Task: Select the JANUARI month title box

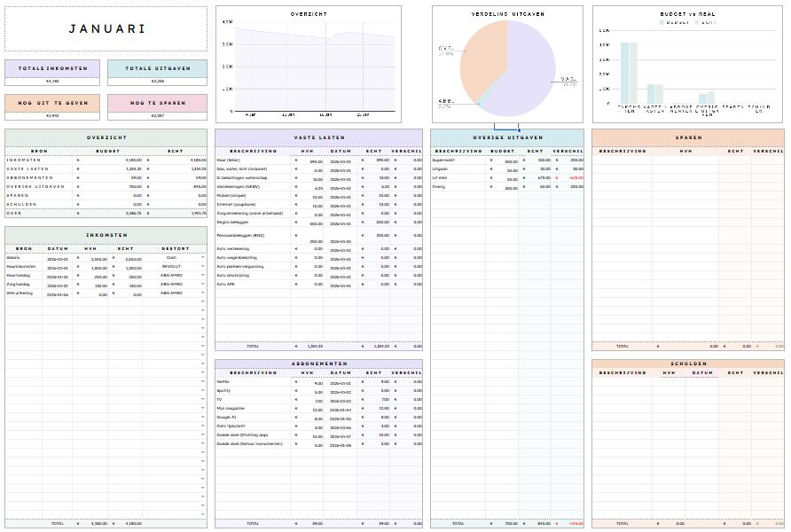Action: [x=106, y=29]
